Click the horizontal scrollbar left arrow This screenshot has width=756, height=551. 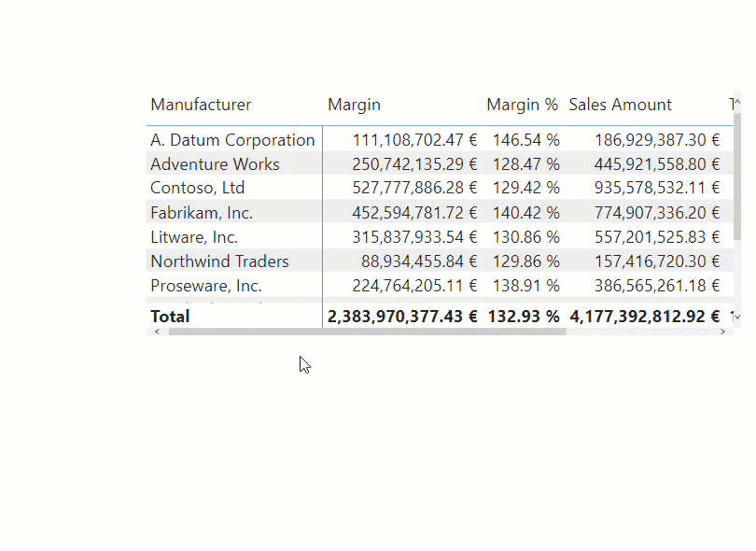point(156,332)
